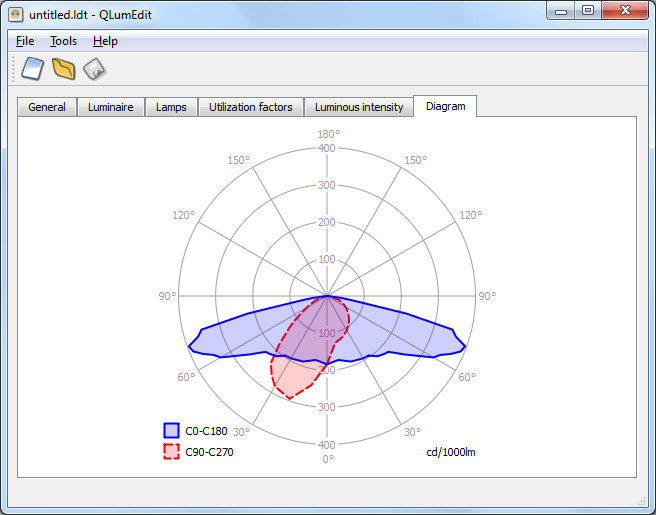
Task: Click the New file toolbar icon
Action: click(33, 69)
